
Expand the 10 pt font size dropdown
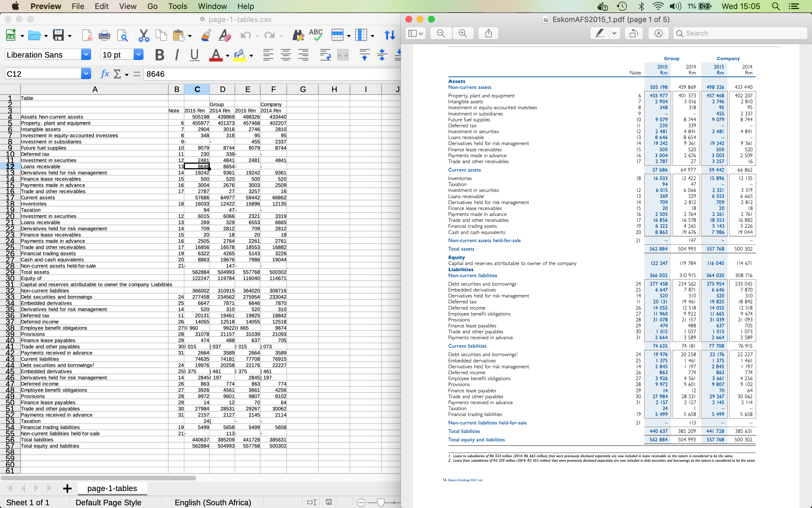(x=139, y=54)
